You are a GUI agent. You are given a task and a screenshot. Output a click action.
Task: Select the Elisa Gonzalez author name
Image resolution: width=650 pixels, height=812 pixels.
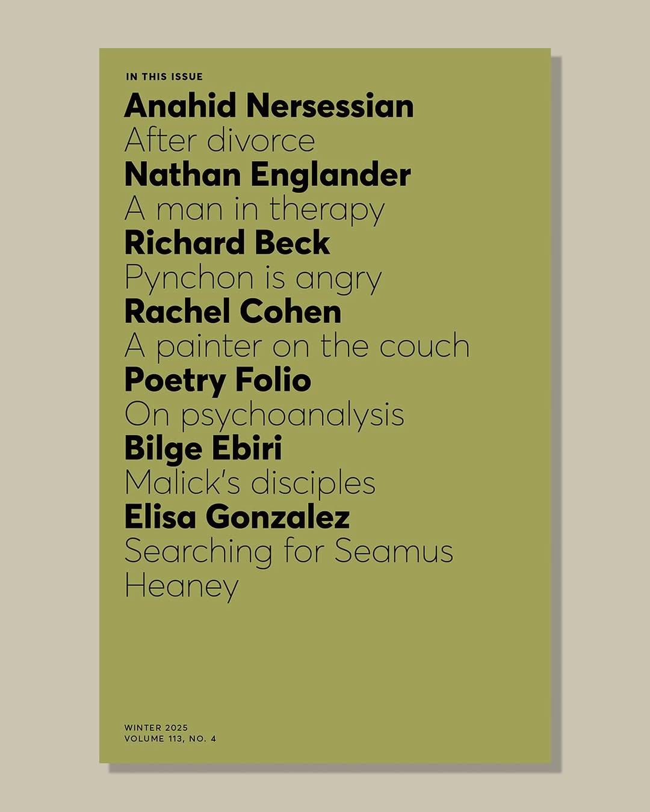(x=237, y=517)
